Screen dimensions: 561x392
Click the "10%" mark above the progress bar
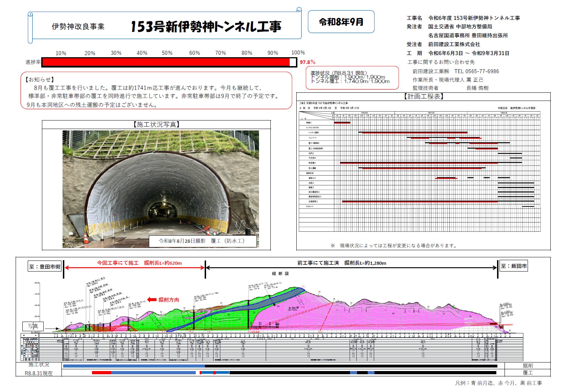click(x=61, y=53)
